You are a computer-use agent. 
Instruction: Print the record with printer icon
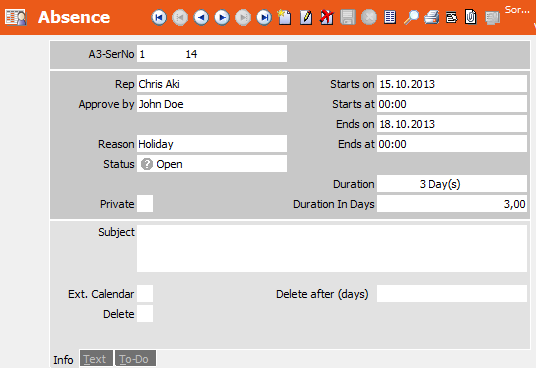432,17
